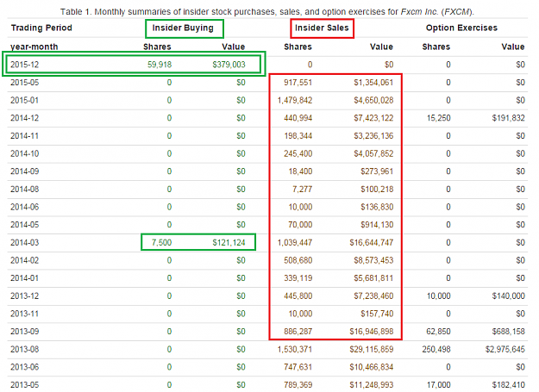The width and height of the screenshot is (539, 392).
Task: Click sales value $914,130
Action: pyautogui.click(x=377, y=225)
